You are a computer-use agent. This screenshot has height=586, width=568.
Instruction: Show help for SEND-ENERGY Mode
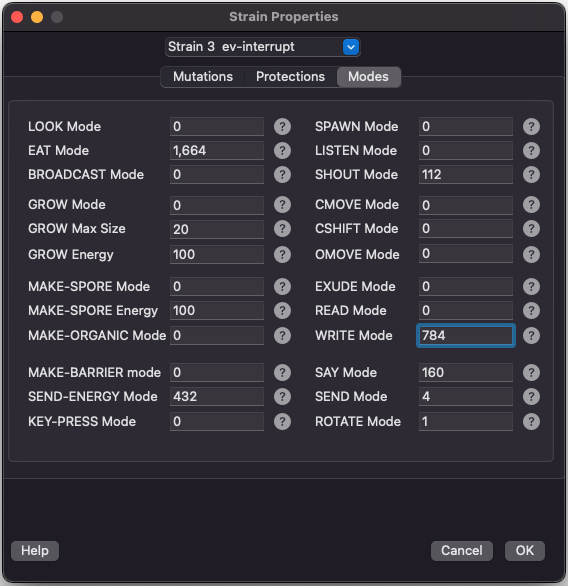pyautogui.click(x=282, y=397)
